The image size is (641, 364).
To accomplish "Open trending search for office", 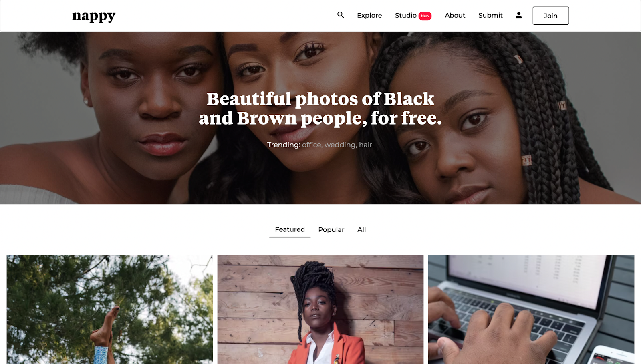I will tap(311, 145).
